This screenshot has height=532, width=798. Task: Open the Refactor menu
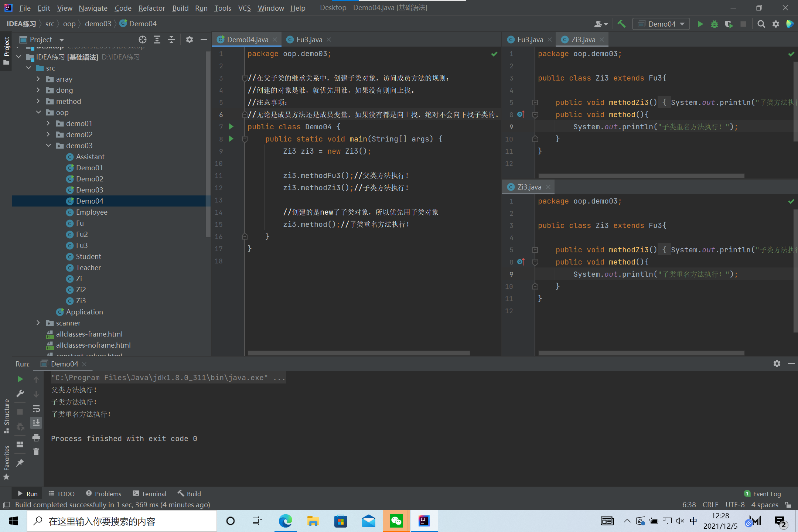(151, 8)
